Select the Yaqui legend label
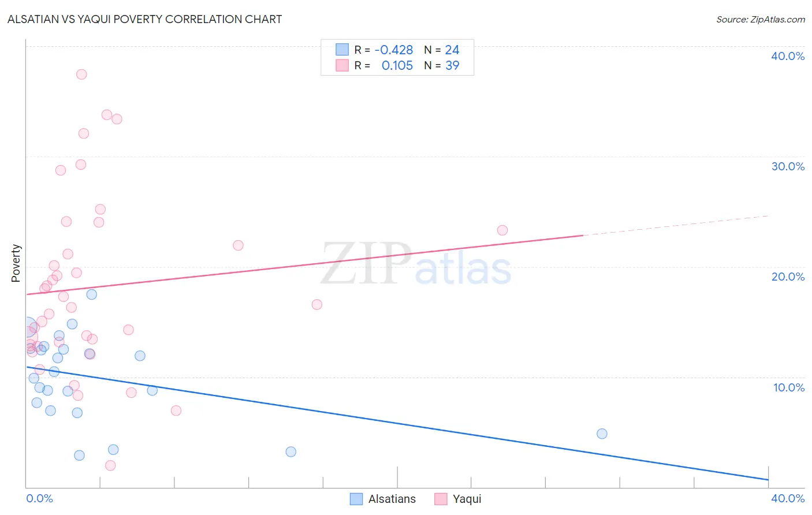This screenshot has width=812, height=515. pyautogui.click(x=467, y=499)
